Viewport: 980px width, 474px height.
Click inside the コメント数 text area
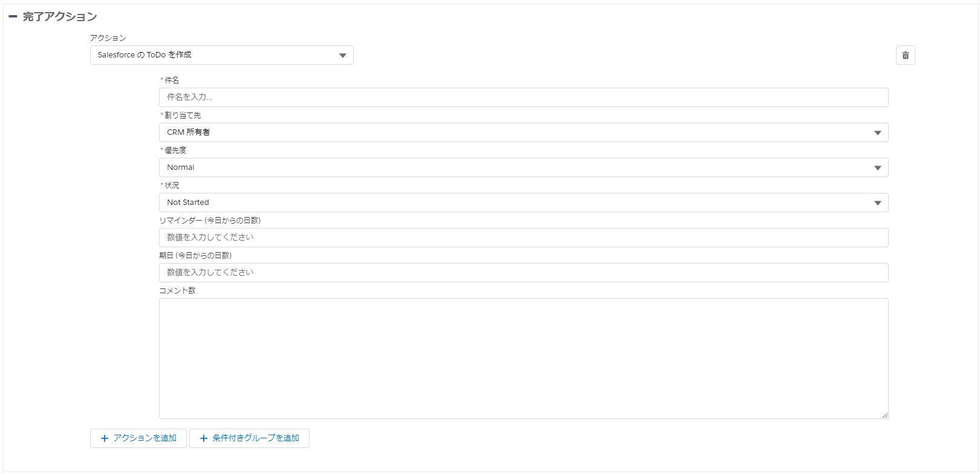point(524,359)
